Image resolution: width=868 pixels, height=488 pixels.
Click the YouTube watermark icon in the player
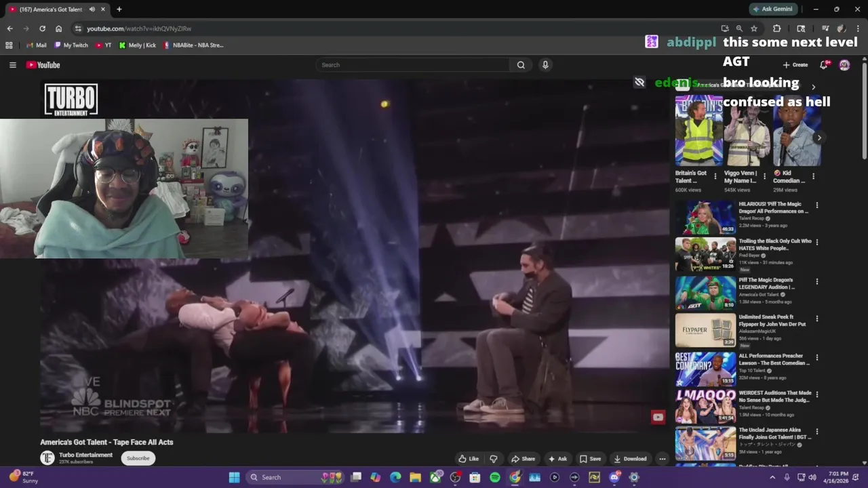(658, 417)
